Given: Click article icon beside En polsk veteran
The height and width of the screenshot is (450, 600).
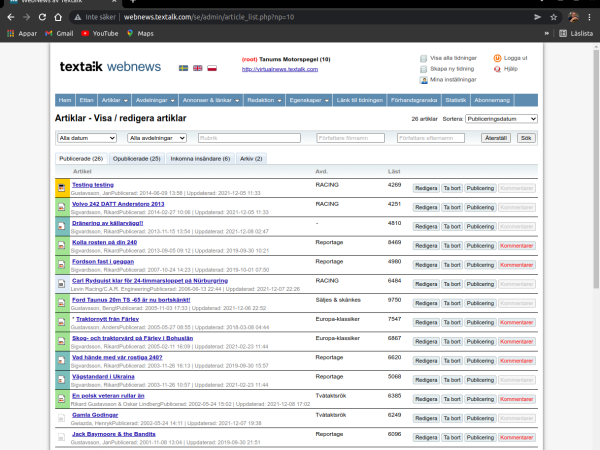Looking at the screenshot, I should click(62, 399).
